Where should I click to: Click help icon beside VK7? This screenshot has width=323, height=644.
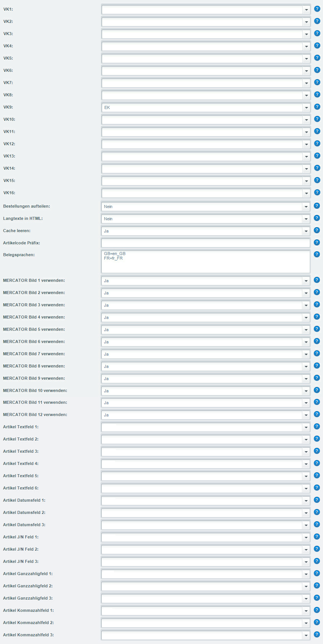click(317, 82)
